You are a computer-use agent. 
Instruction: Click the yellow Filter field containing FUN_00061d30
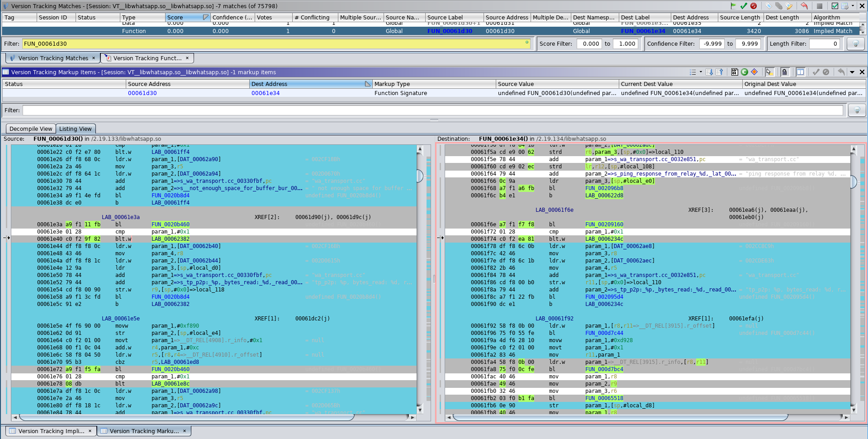tap(275, 44)
